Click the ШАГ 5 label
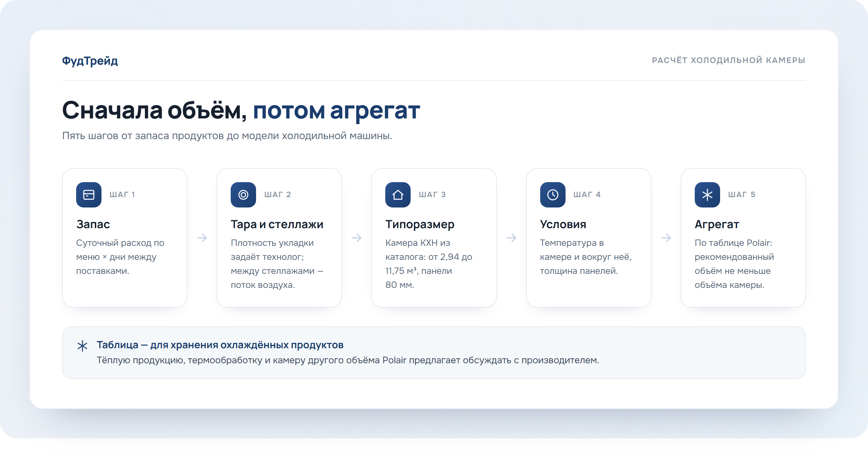868x455 pixels. [x=742, y=195]
